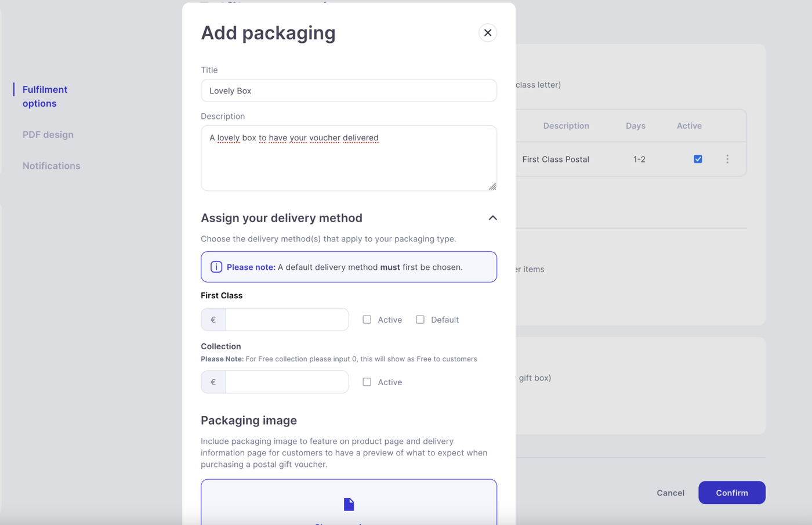This screenshot has height=525, width=812.
Task: Collapse the Assign your delivery method section
Action: (x=492, y=218)
